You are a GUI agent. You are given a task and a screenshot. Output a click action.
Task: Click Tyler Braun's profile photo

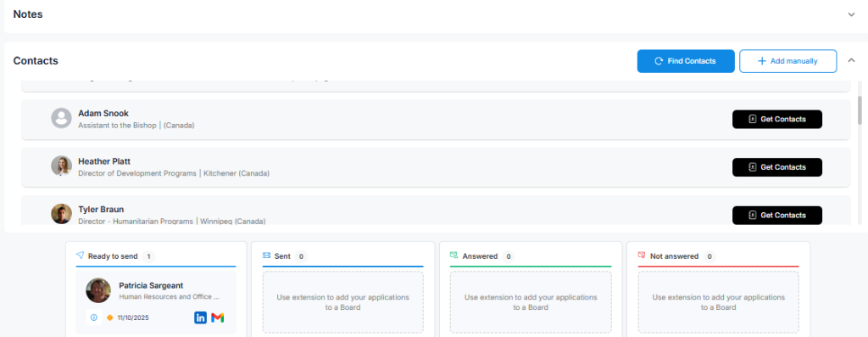click(61, 213)
